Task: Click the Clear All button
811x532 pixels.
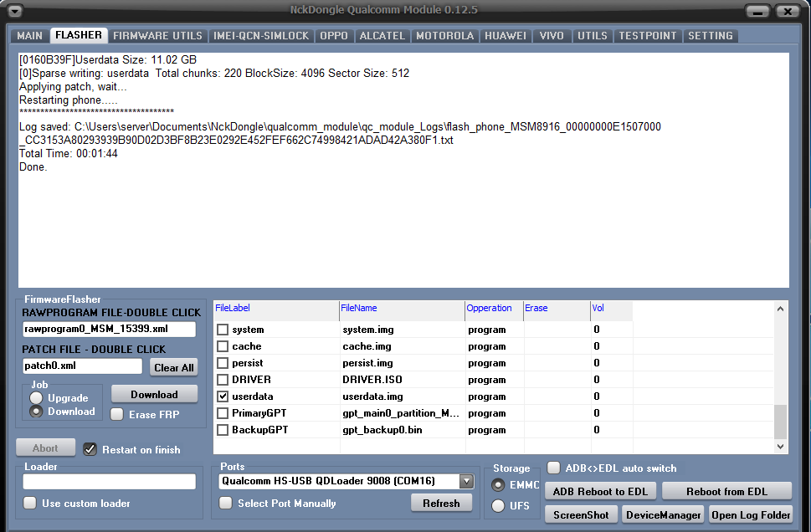Action: tap(174, 367)
